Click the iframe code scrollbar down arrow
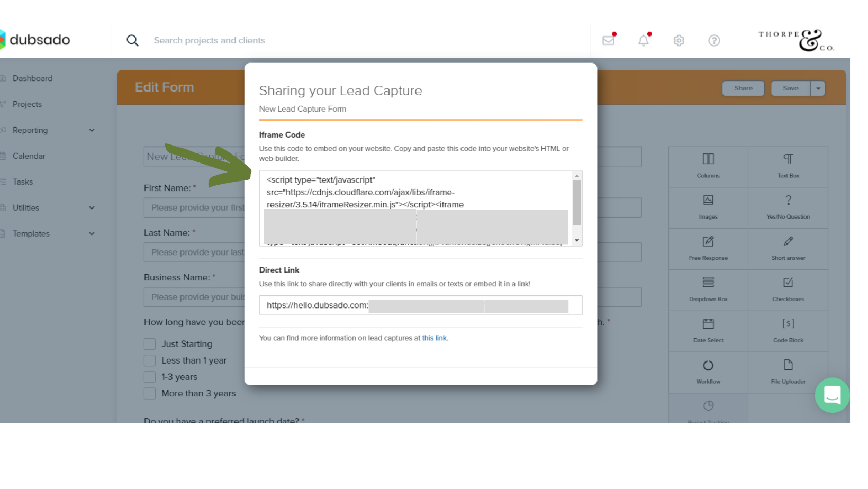This screenshot has height=489, width=868. point(577,241)
